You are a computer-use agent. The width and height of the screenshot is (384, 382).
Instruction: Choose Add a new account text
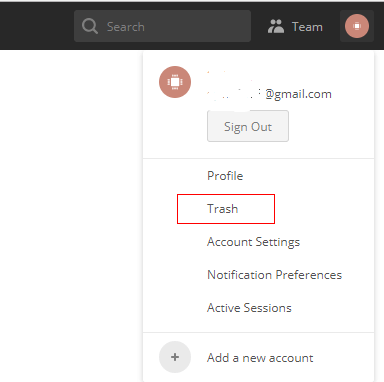pyautogui.click(x=260, y=358)
